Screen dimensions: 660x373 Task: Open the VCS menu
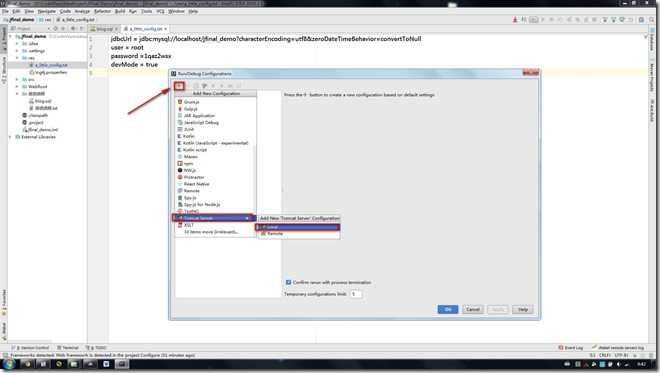160,11
